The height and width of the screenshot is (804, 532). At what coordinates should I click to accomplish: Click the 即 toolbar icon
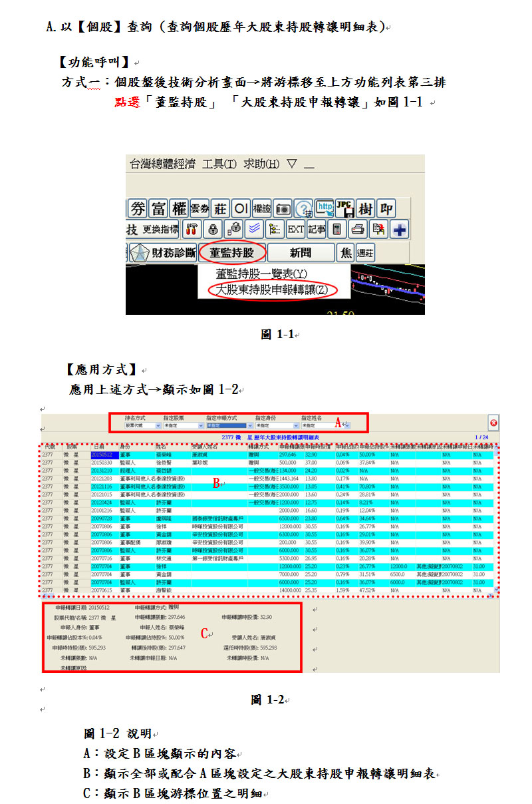click(386, 208)
